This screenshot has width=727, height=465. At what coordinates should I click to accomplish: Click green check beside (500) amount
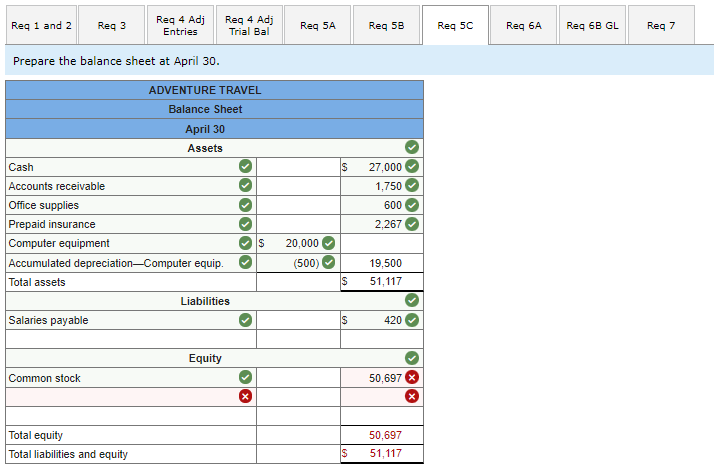pos(328,262)
